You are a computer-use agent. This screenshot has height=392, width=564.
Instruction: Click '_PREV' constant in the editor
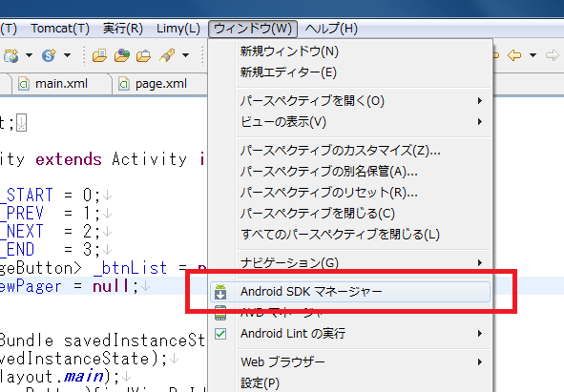[22, 214]
